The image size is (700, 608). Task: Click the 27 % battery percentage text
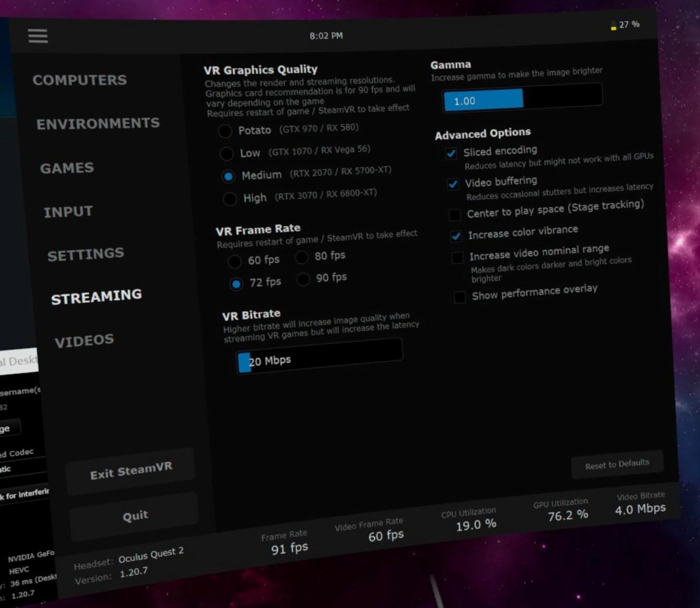pos(629,25)
